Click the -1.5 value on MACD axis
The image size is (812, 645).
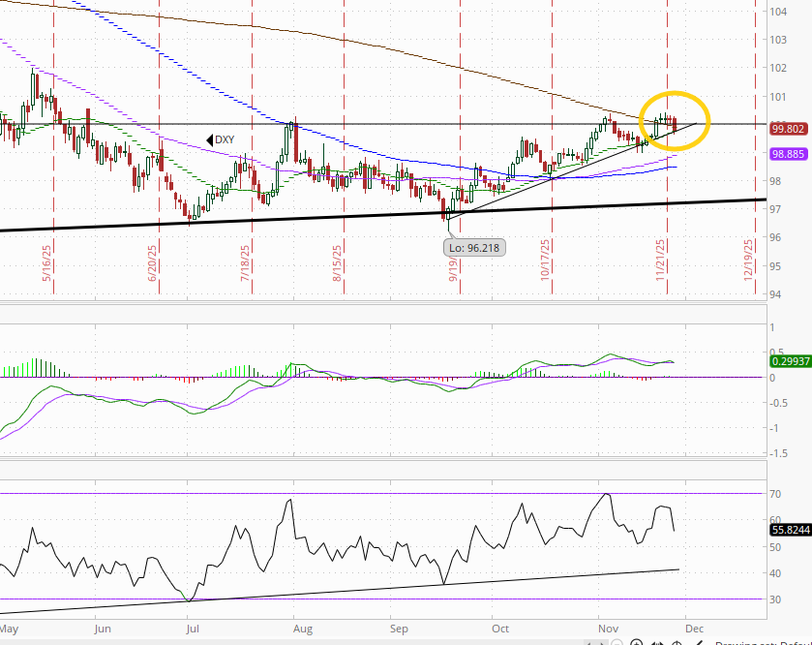point(778,453)
